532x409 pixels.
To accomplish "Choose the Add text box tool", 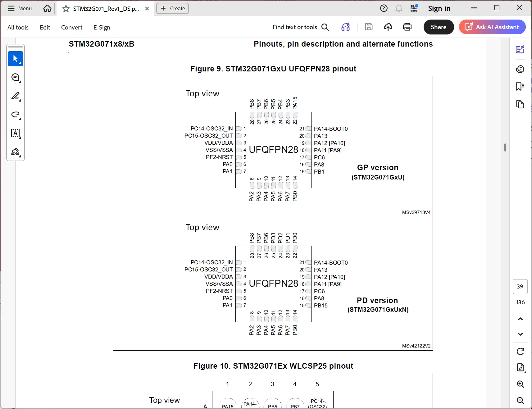I will (16, 134).
